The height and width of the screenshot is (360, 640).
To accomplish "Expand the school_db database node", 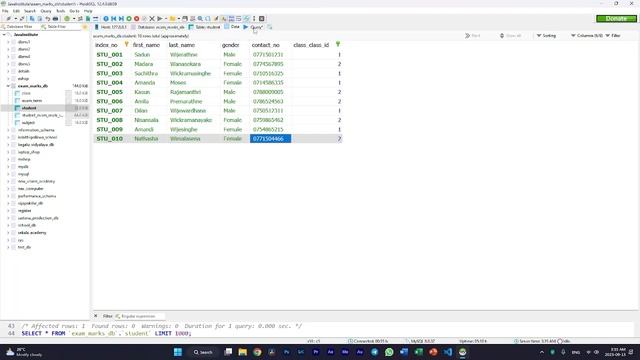I will [8, 225].
